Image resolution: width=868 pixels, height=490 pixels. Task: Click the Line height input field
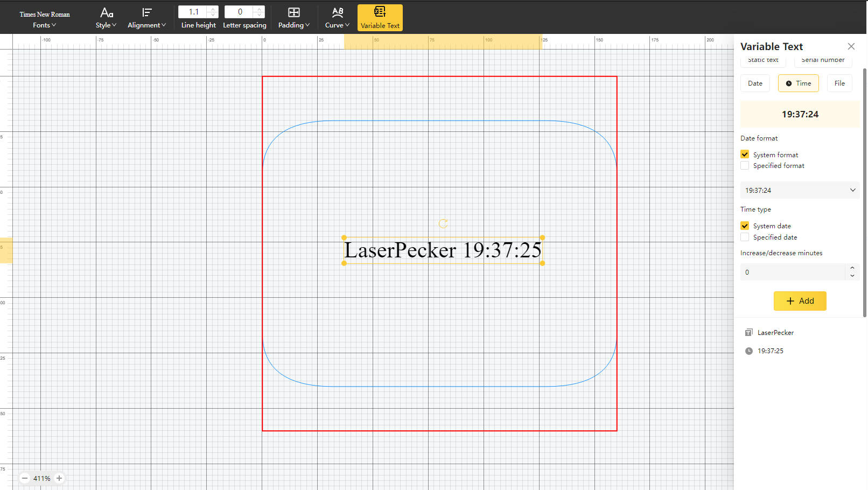(193, 12)
